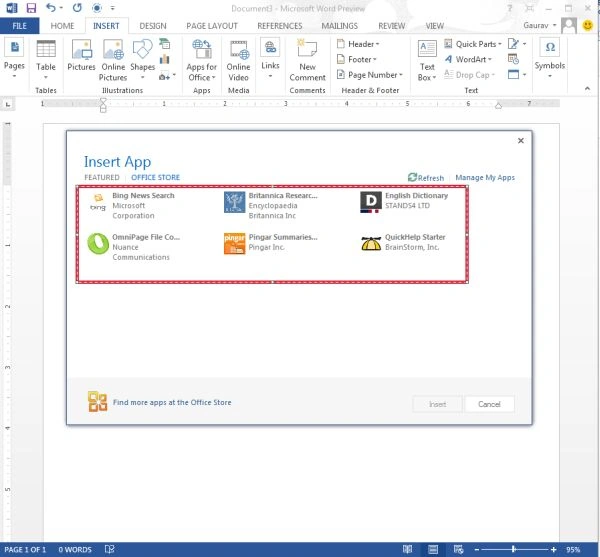Viewport: 600px width, 557px height.
Task: Open the WordArt gallery
Action: (468, 59)
